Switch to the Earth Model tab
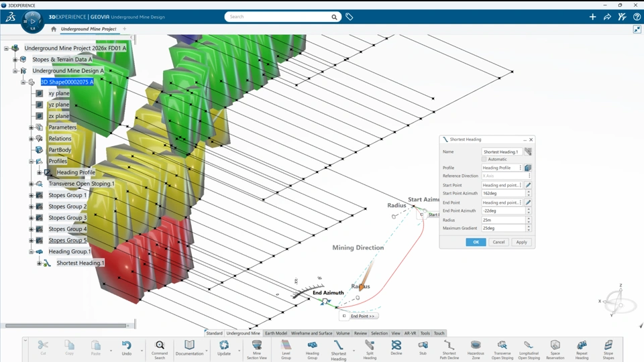 (276, 333)
